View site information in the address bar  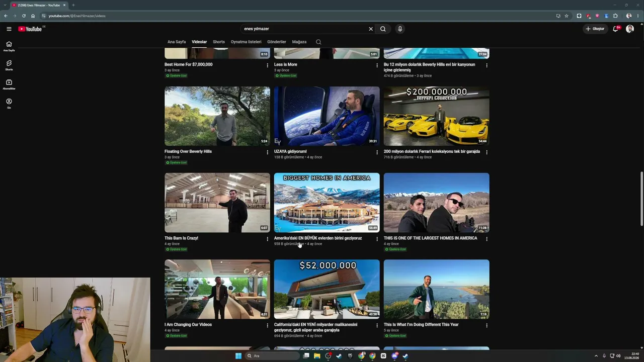(x=43, y=16)
